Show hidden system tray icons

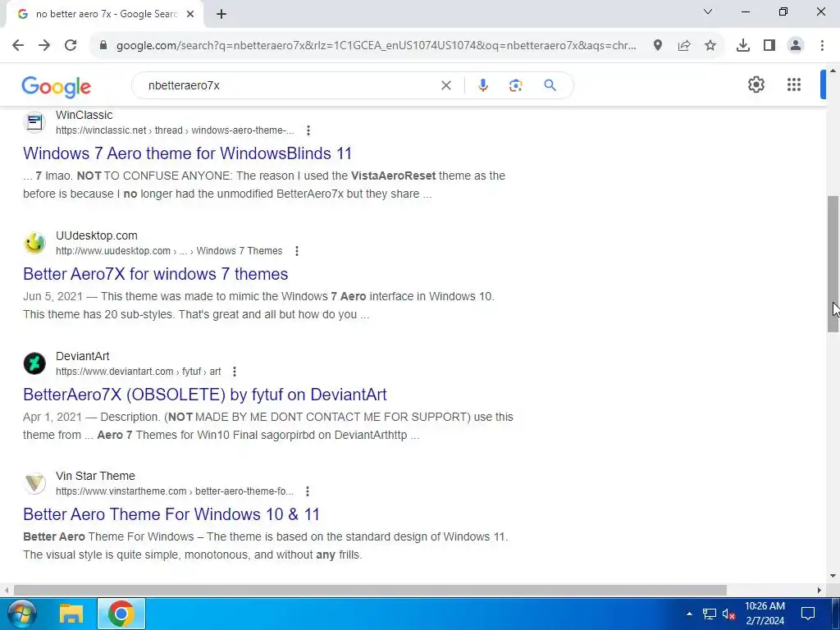pyautogui.click(x=689, y=614)
